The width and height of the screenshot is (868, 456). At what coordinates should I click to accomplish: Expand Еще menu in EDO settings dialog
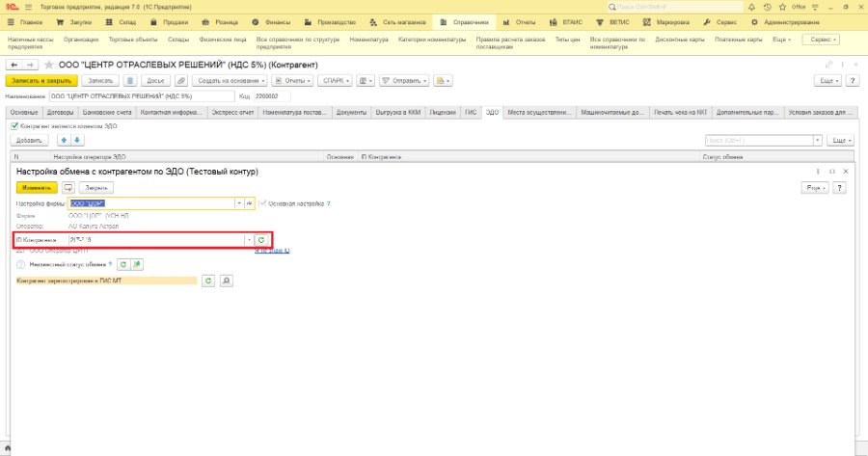point(815,188)
